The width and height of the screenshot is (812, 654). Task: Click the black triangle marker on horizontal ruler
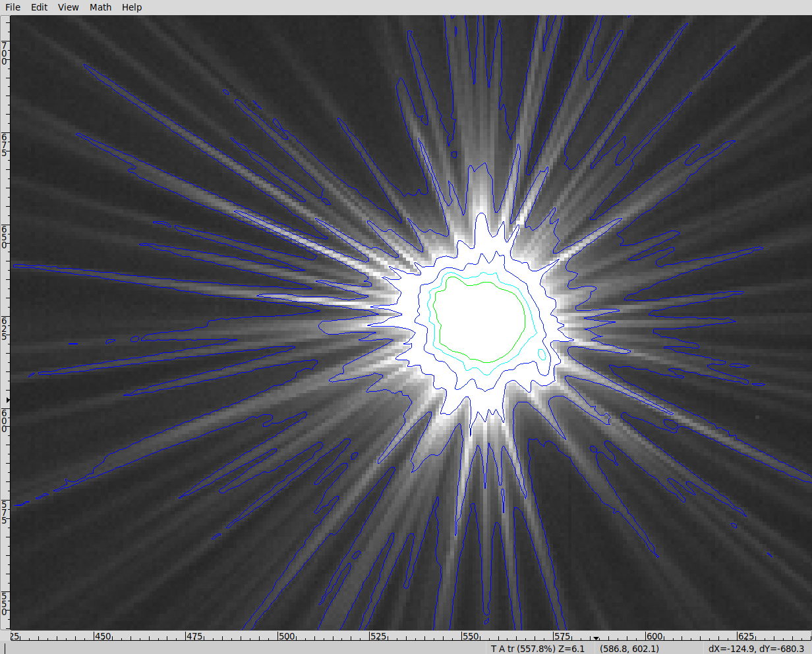pyautogui.click(x=596, y=638)
